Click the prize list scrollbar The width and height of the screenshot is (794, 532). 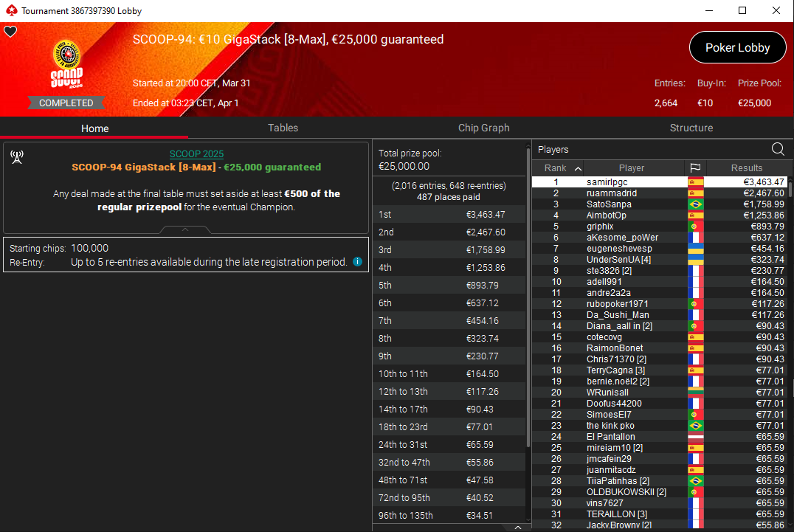(x=528, y=299)
